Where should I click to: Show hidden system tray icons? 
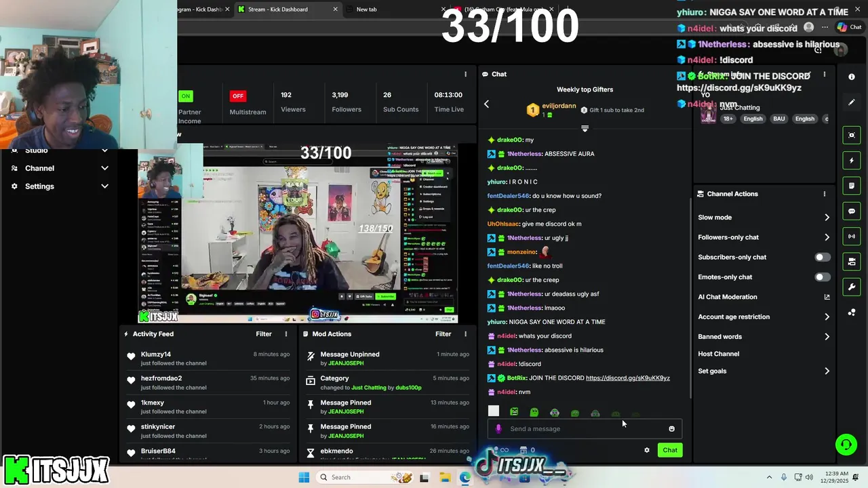[x=769, y=477]
